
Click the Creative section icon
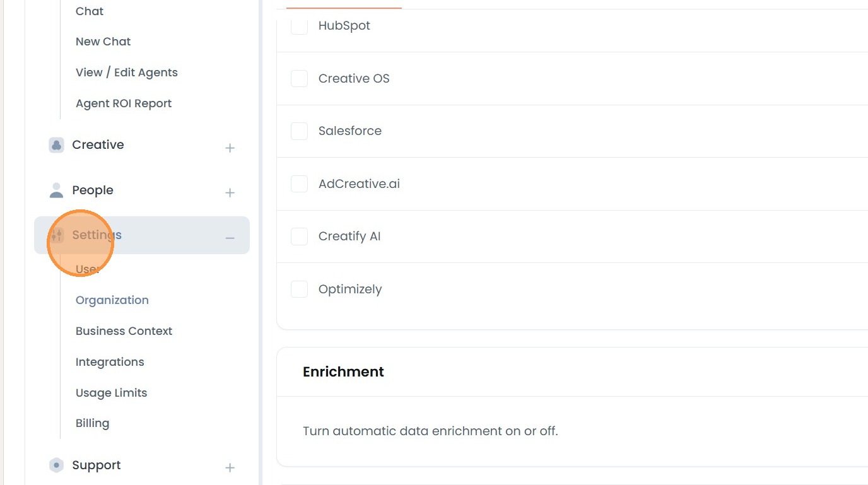point(57,145)
